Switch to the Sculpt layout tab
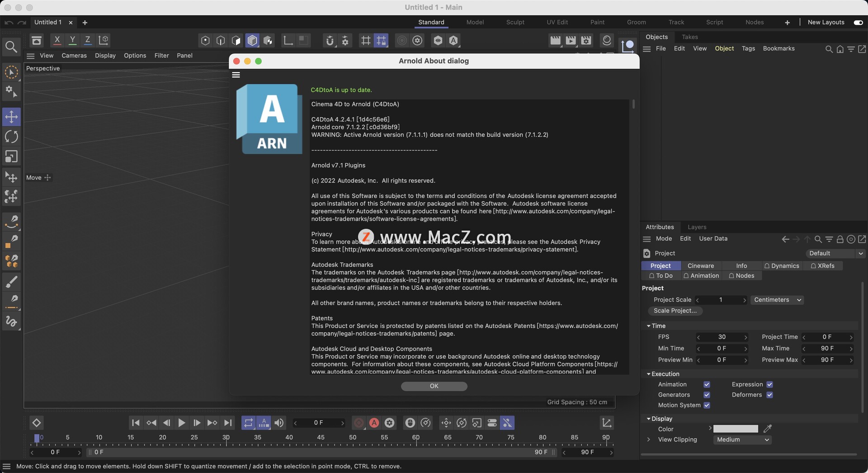The height and width of the screenshot is (473, 868). pyautogui.click(x=515, y=22)
